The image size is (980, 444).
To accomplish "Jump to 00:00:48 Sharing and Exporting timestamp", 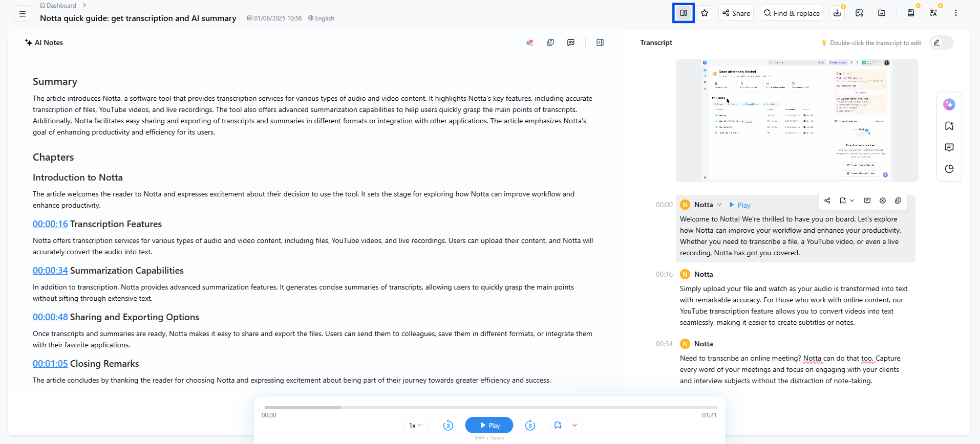I will pyautogui.click(x=50, y=317).
